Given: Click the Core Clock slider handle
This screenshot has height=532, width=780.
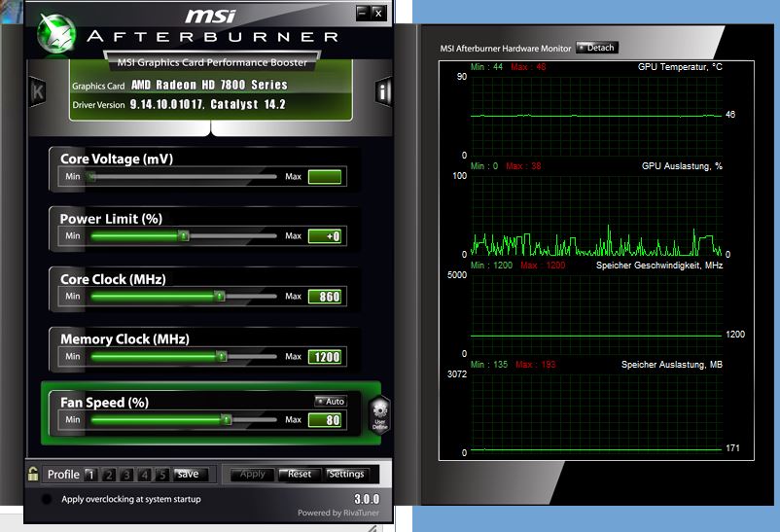Looking at the screenshot, I should [x=220, y=296].
